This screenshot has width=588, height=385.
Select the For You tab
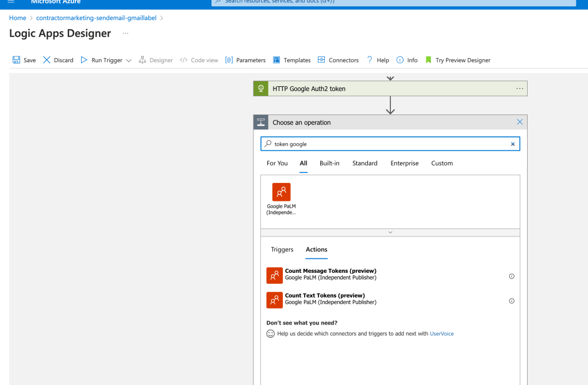tap(277, 163)
